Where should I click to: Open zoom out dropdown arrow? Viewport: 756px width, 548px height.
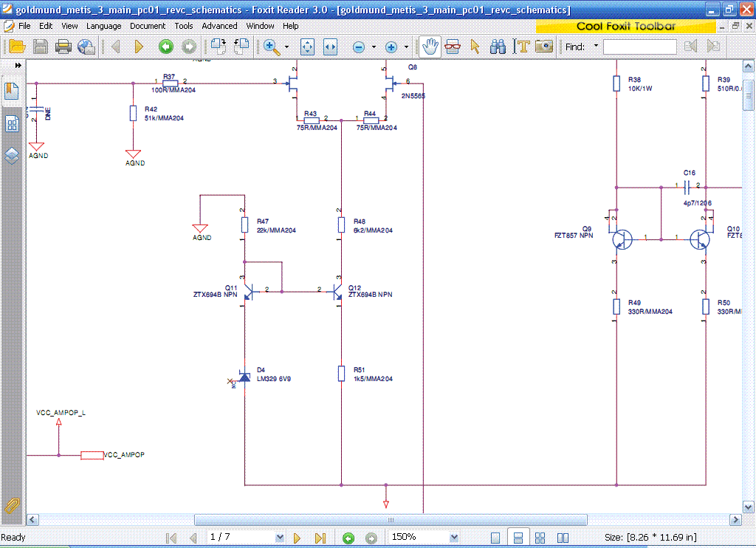coord(374,47)
